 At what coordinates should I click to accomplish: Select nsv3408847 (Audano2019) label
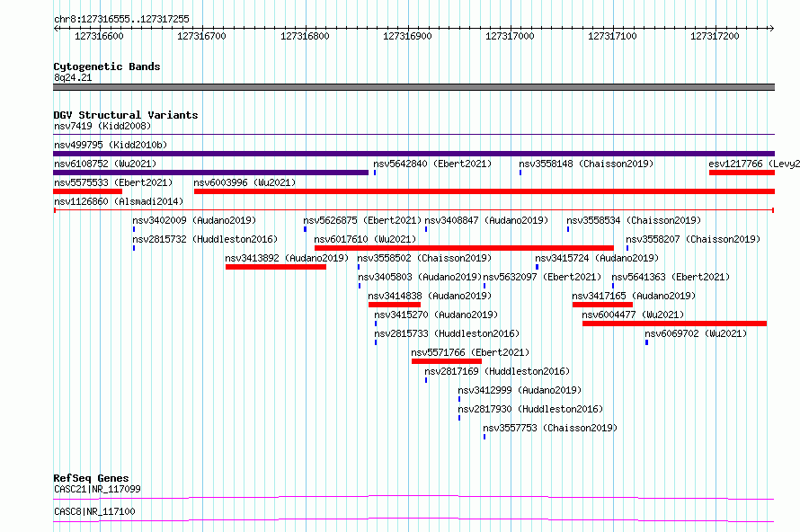click(x=486, y=220)
